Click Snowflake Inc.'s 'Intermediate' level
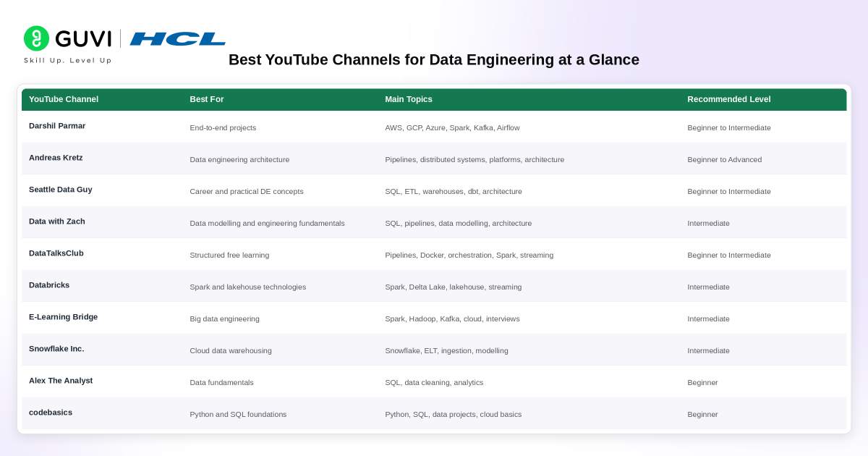The image size is (868, 456). (708, 351)
